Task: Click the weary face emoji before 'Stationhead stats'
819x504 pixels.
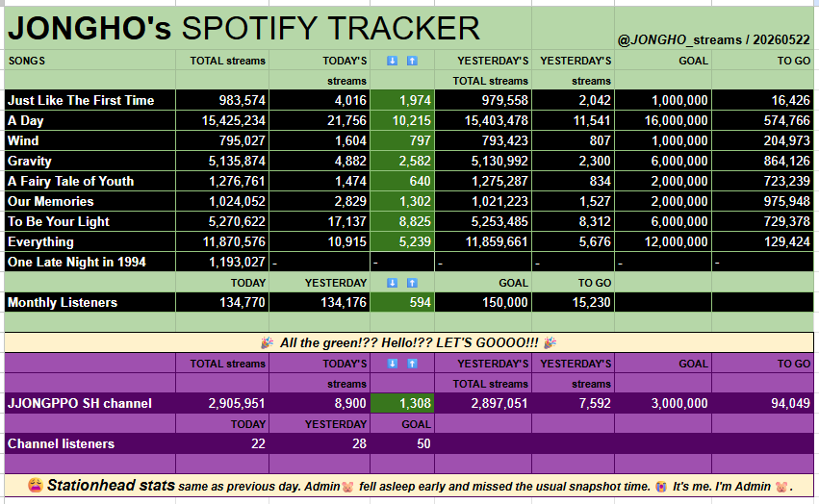Action: (36, 486)
